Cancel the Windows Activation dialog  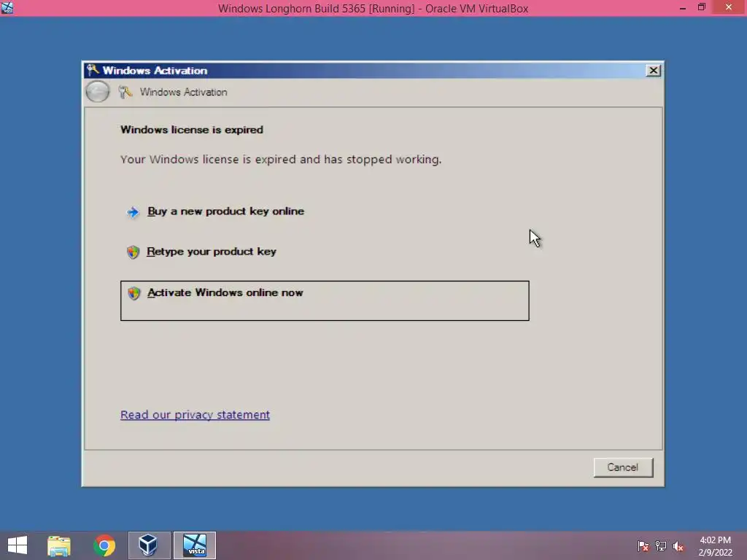pos(623,467)
